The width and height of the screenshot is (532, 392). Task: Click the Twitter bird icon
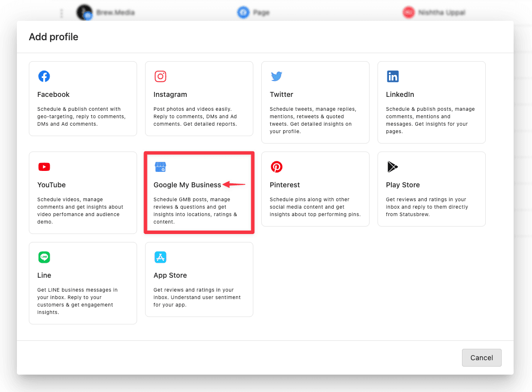pos(277,77)
